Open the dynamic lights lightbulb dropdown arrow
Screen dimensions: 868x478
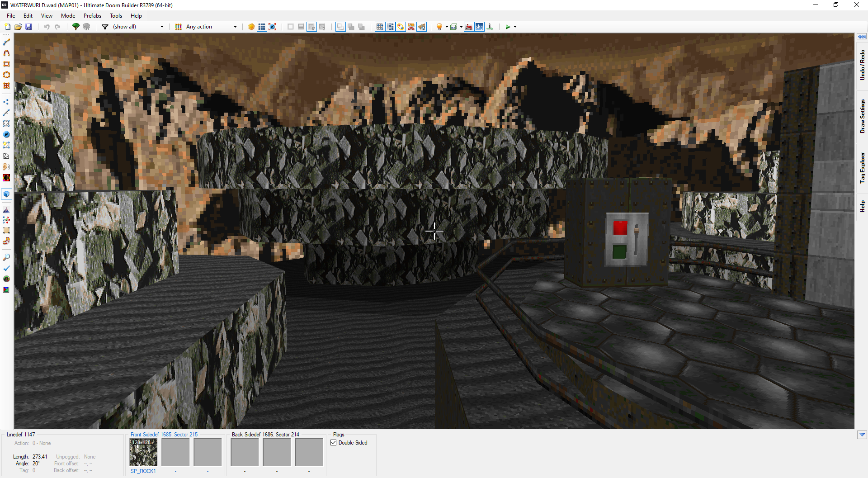pos(447,27)
